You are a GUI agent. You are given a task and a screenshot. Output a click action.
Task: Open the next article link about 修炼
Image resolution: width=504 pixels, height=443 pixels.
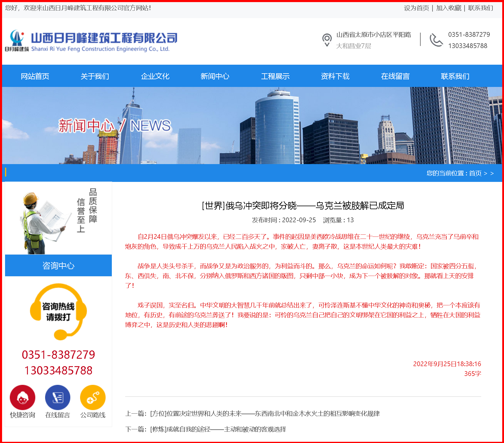pyautogui.click(x=218, y=429)
